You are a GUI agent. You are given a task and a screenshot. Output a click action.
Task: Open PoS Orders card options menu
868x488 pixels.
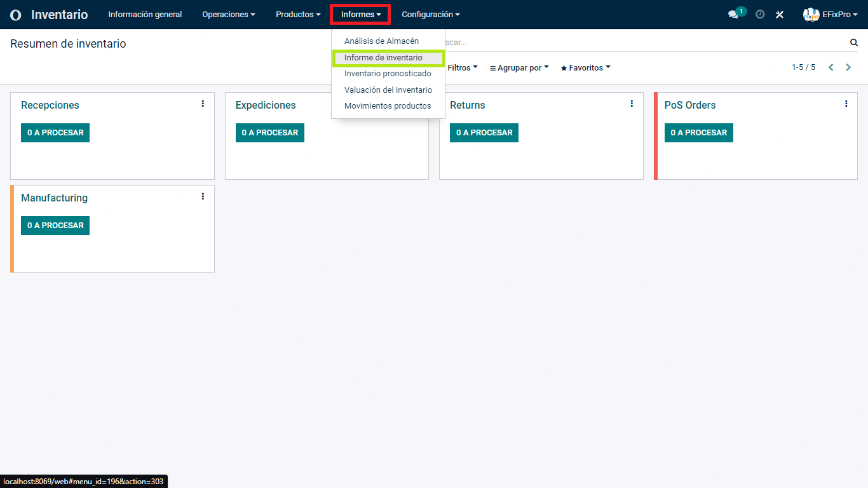(x=846, y=104)
